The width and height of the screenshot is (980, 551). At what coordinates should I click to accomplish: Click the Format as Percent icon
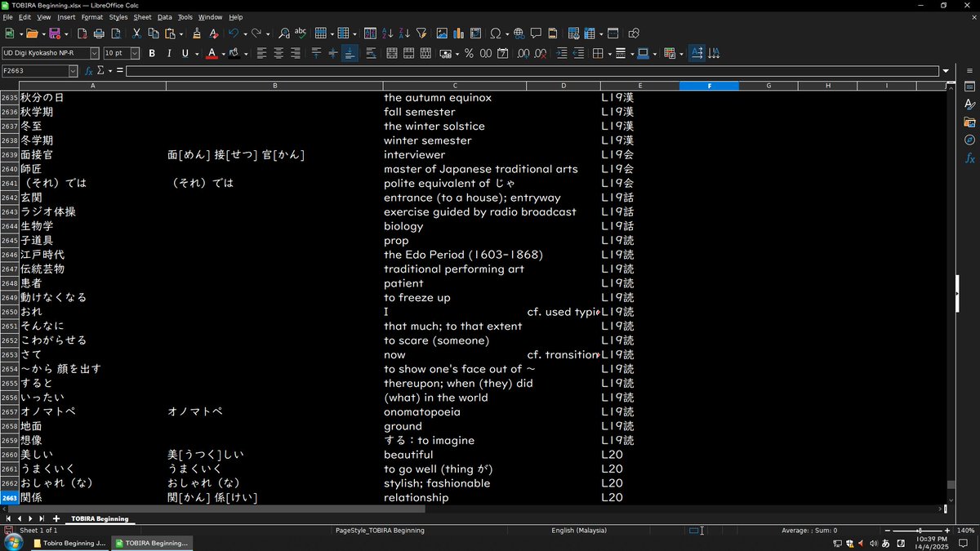pyautogui.click(x=469, y=53)
